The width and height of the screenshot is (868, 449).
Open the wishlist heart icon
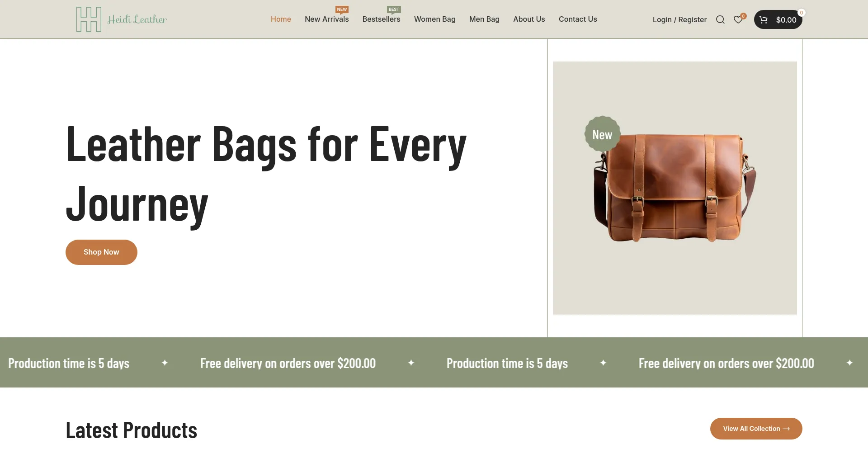point(738,19)
